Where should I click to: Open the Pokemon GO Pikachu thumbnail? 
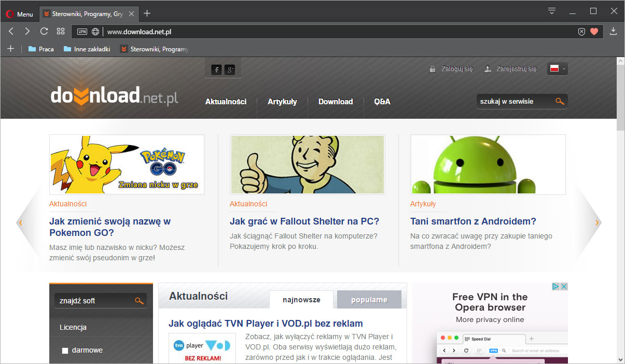pyautogui.click(x=127, y=165)
